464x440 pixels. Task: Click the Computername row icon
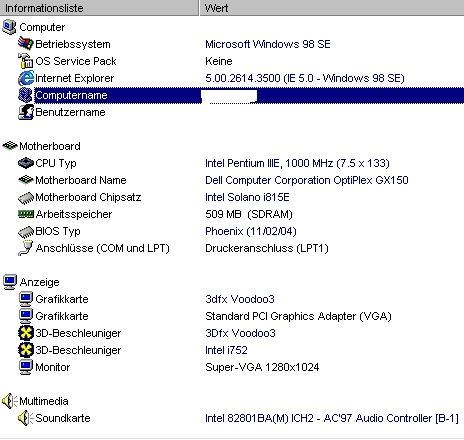26,95
